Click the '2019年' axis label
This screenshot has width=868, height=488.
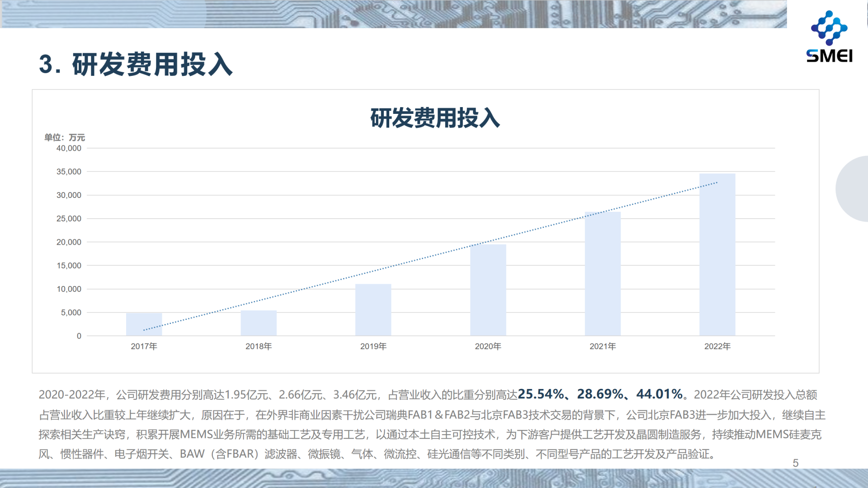(373, 346)
